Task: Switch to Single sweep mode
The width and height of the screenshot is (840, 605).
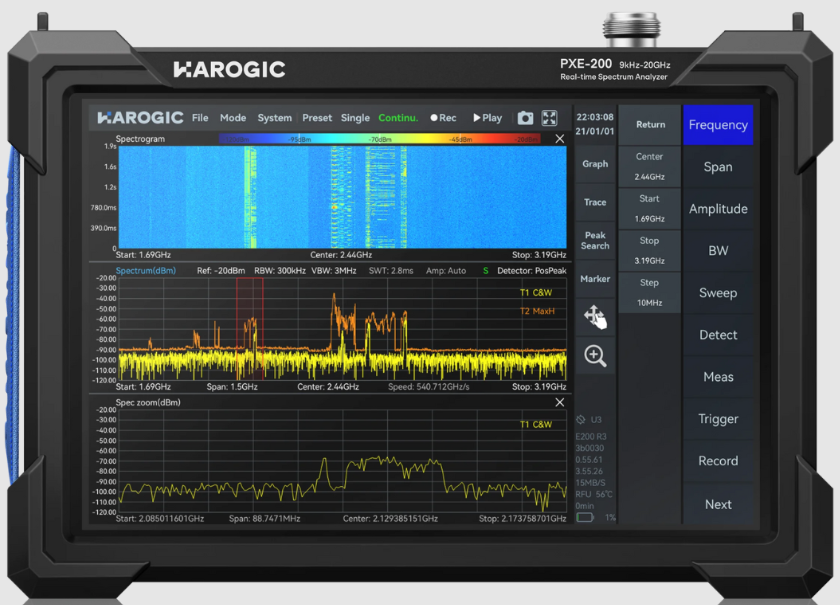Action: point(355,118)
